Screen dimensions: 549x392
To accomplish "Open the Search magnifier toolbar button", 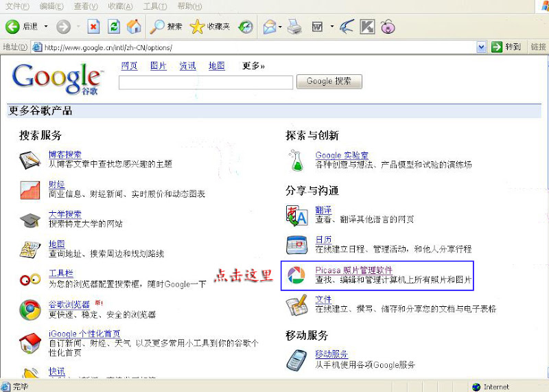I will 165,27.
